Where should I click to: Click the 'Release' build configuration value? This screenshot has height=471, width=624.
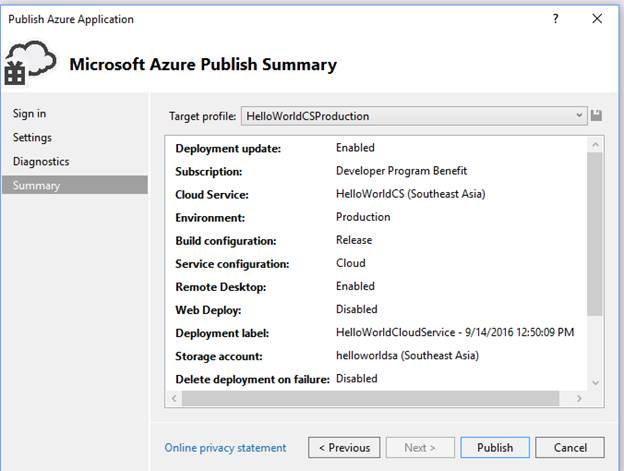[354, 240]
